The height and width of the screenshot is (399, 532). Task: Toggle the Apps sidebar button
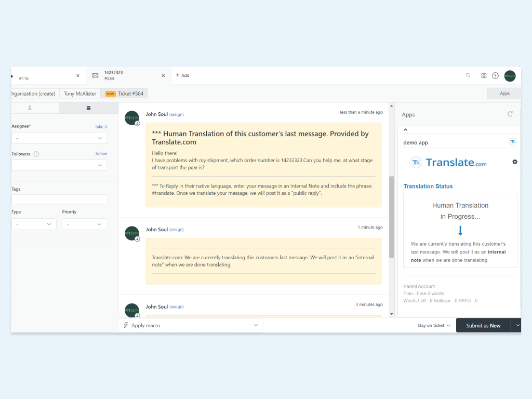pos(504,94)
